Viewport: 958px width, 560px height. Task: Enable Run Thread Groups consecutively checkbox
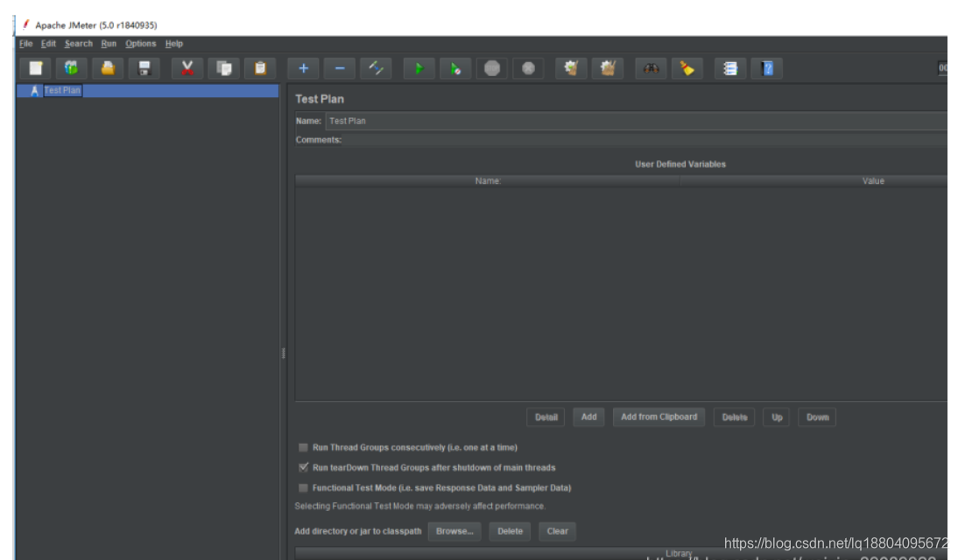pos(303,448)
